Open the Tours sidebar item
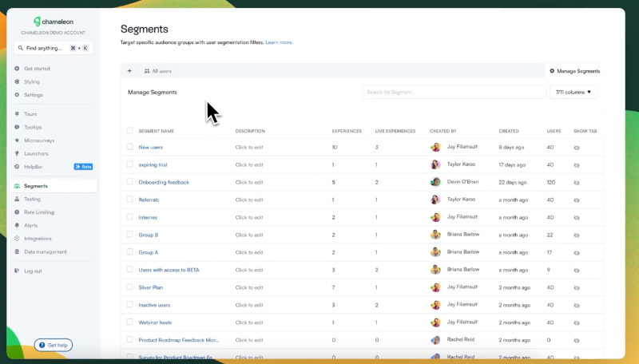Screen dimensions: 639x364 click(x=30, y=114)
